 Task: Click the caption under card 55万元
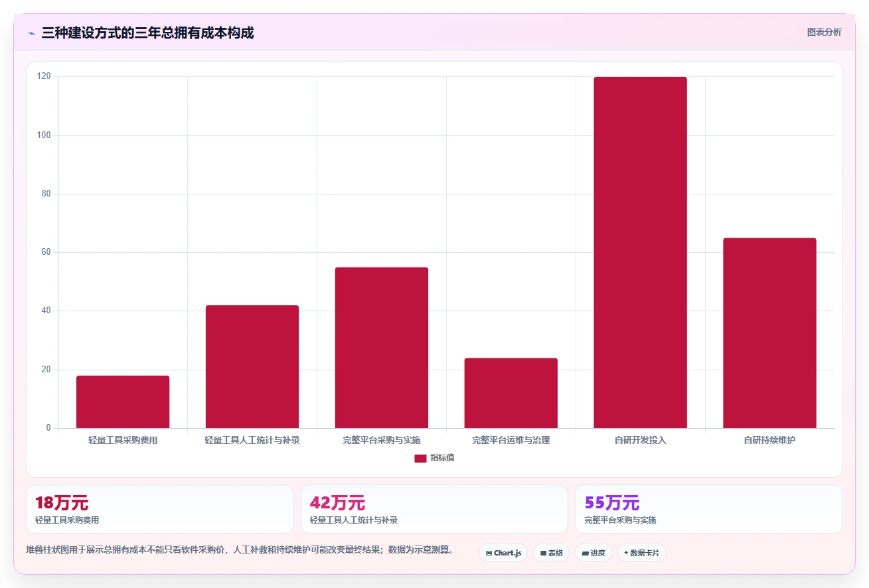(x=620, y=520)
